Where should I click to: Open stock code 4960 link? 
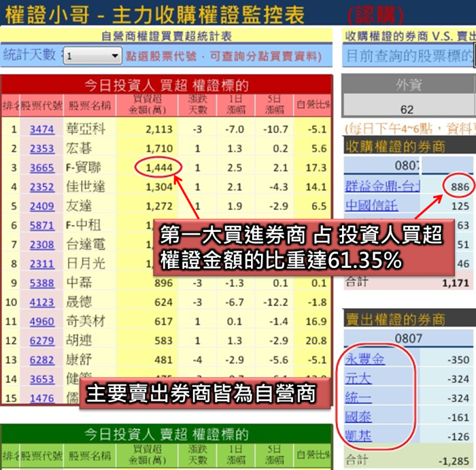point(42,322)
